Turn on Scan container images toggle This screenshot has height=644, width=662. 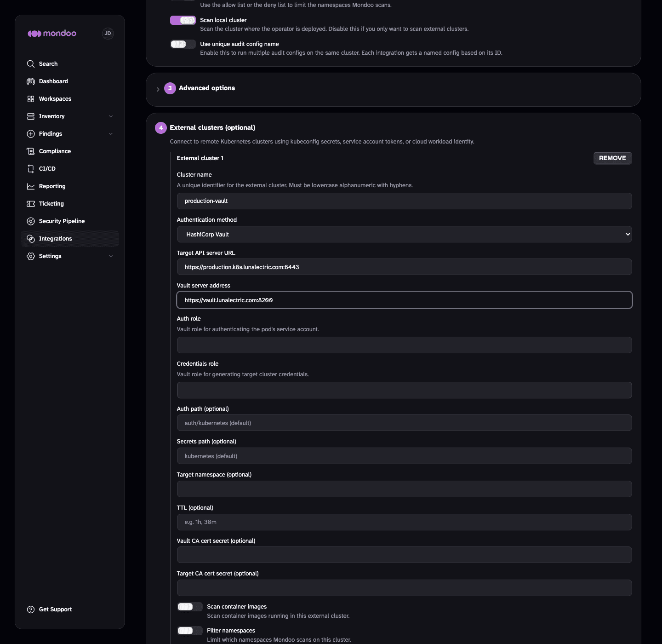(x=190, y=607)
